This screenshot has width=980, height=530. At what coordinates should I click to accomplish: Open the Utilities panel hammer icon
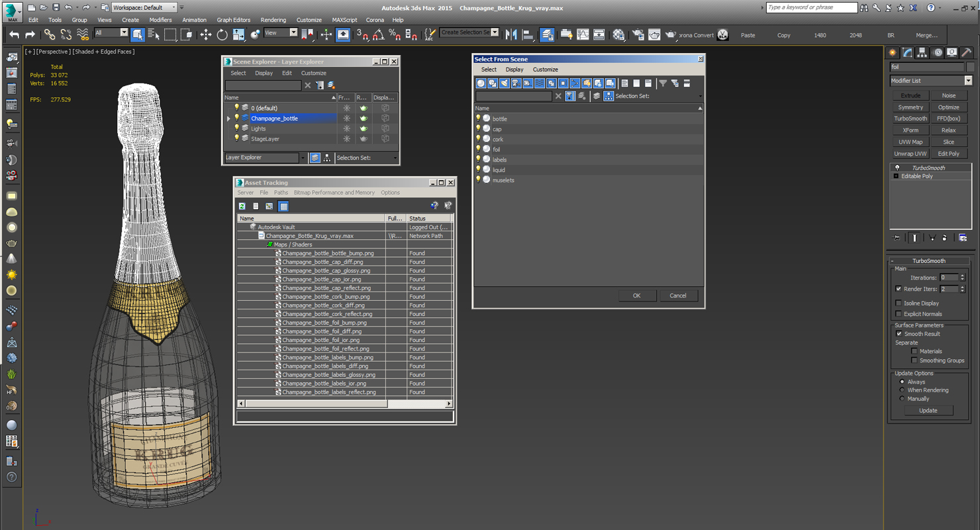pyautogui.click(x=966, y=52)
